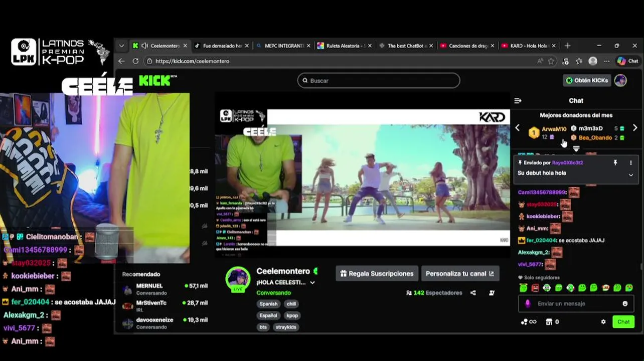Open the Edge Copilot Chat button
This screenshot has height=361, width=644.
coord(628,61)
